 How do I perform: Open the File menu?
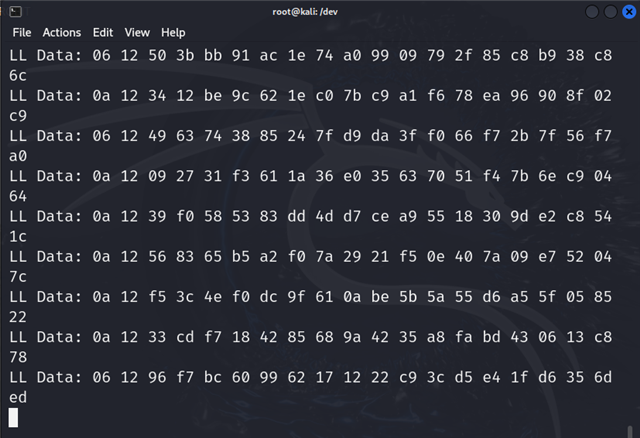(x=22, y=33)
